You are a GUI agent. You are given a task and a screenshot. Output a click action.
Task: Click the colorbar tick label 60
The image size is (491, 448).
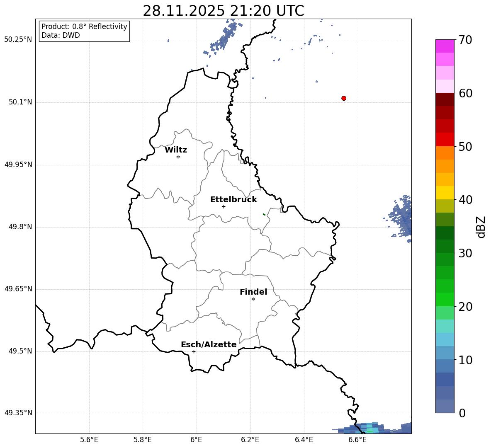(x=465, y=93)
